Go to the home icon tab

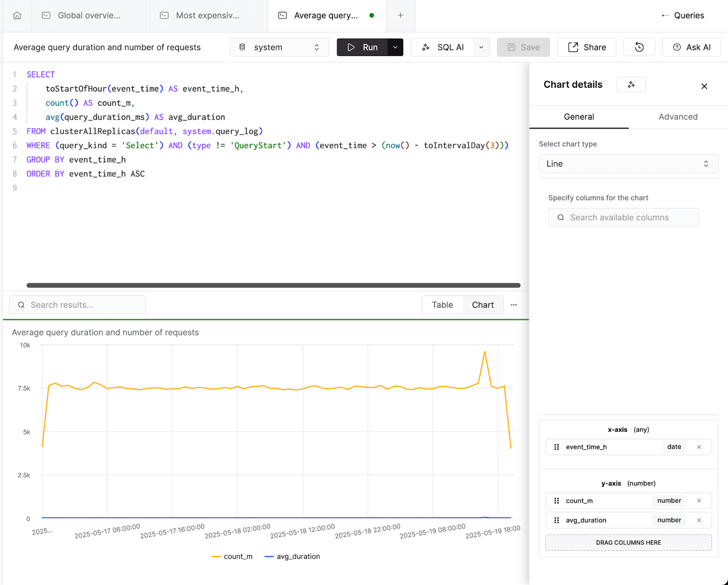click(x=17, y=15)
